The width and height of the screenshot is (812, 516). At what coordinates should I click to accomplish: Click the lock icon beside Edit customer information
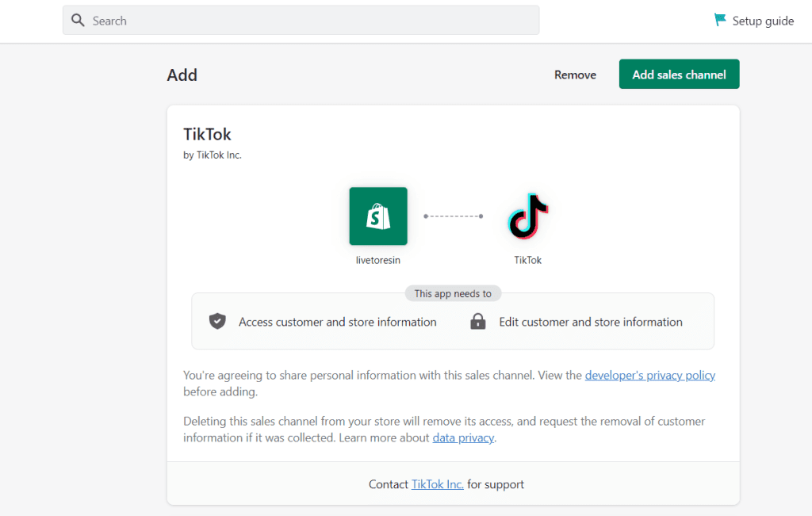(x=478, y=321)
